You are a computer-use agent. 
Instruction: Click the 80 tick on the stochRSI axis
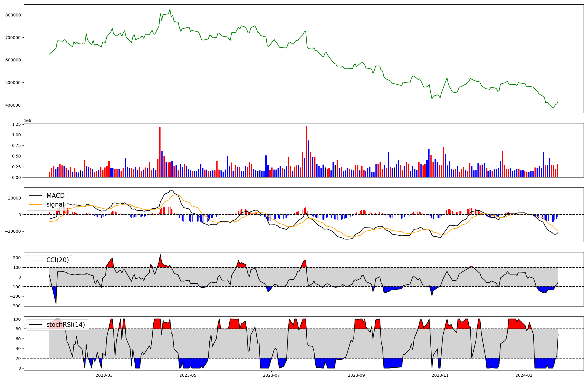tap(19, 329)
